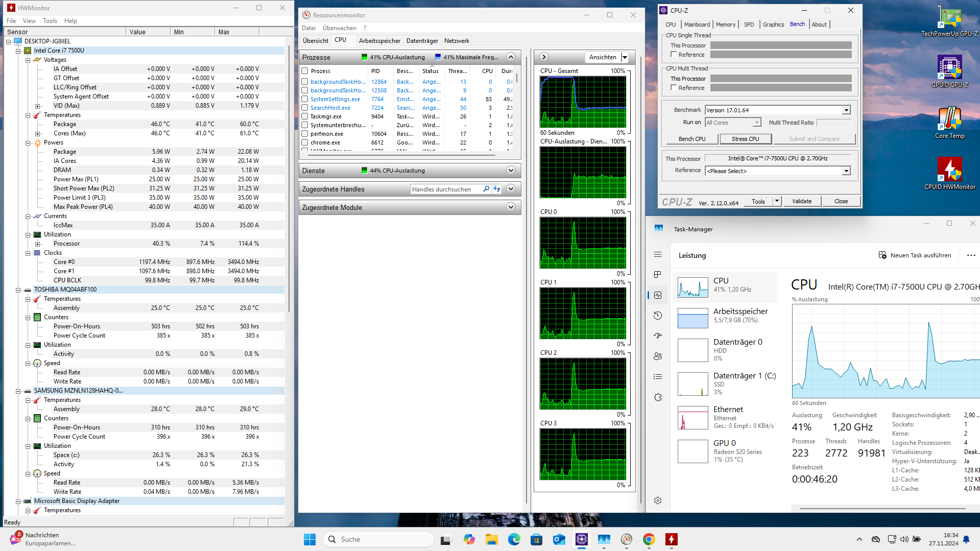
Task: Open Task Manager Services page icon
Action: coord(658,397)
